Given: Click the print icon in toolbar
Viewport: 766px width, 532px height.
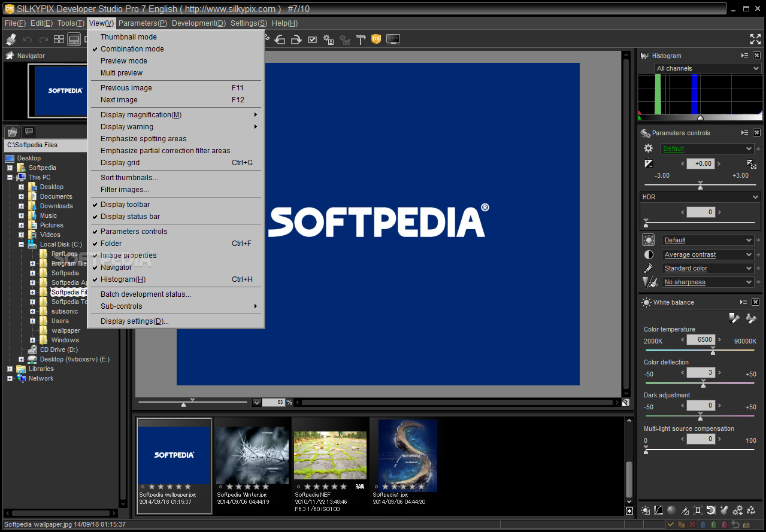Looking at the screenshot, I should pyautogui.click(x=11, y=39).
